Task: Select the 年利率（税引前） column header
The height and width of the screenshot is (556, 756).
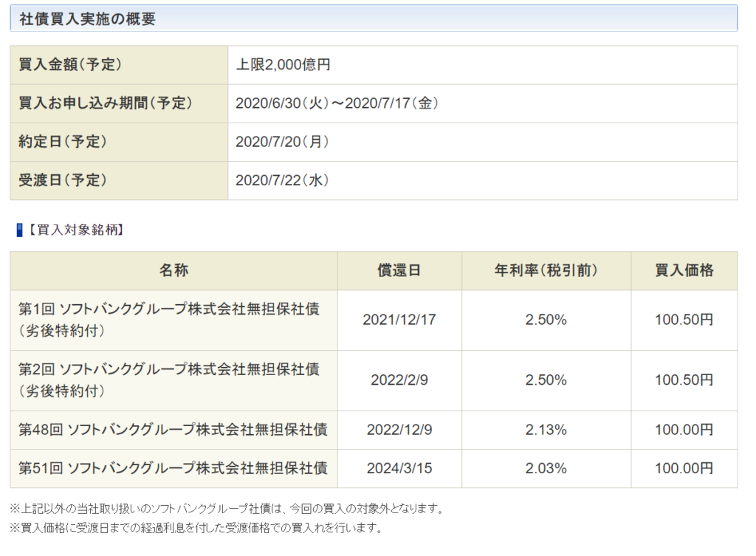Action: pos(546,271)
